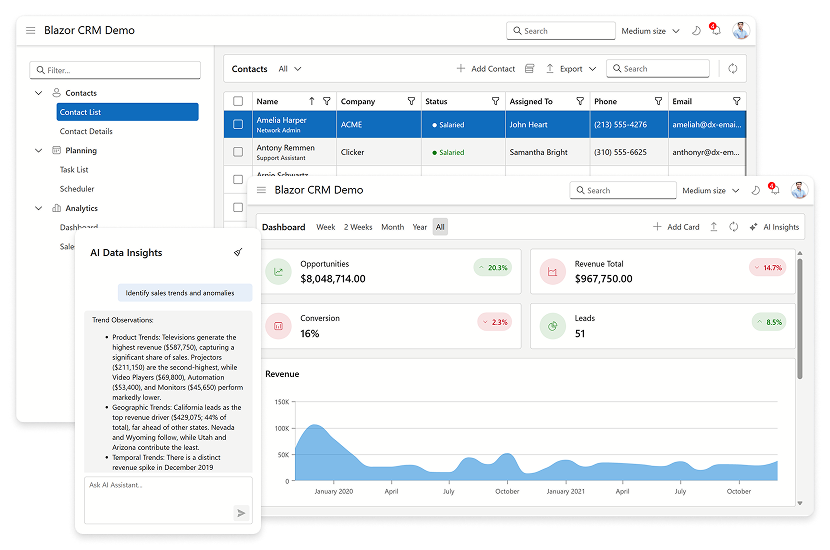Sort the Name column ascending arrow
The image size is (830, 550).
click(312, 101)
